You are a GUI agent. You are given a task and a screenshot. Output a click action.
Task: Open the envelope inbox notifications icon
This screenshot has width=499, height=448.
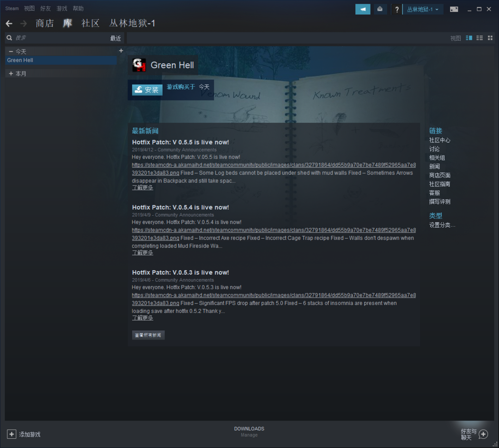click(380, 9)
